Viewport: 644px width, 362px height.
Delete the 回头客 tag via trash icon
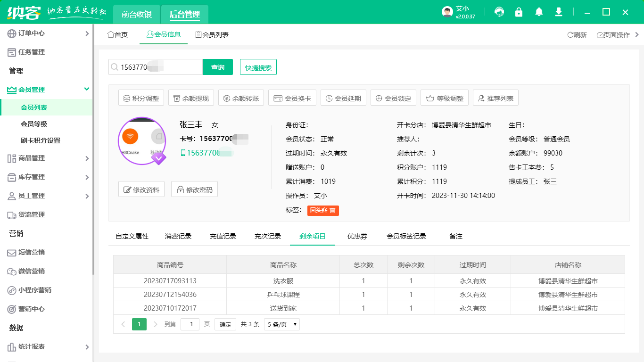click(x=332, y=210)
